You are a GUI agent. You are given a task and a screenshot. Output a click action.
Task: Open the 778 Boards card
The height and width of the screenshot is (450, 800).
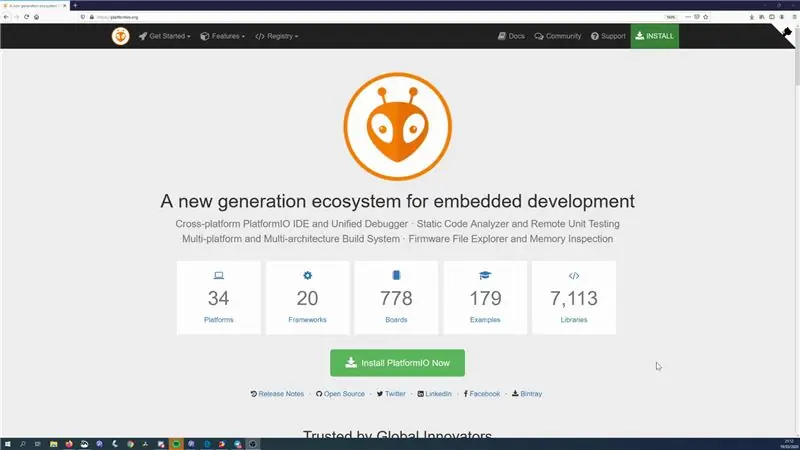point(396,298)
